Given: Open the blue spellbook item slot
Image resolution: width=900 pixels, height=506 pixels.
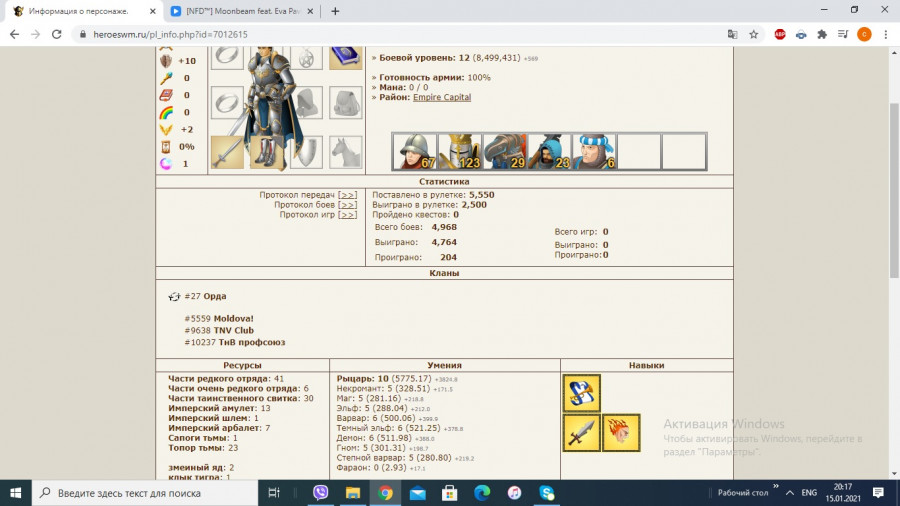Looking at the screenshot, I should 346,57.
